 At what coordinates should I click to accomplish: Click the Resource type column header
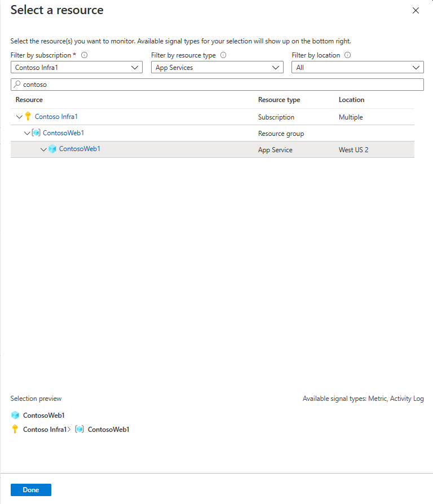pyautogui.click(x=279, y=100)
